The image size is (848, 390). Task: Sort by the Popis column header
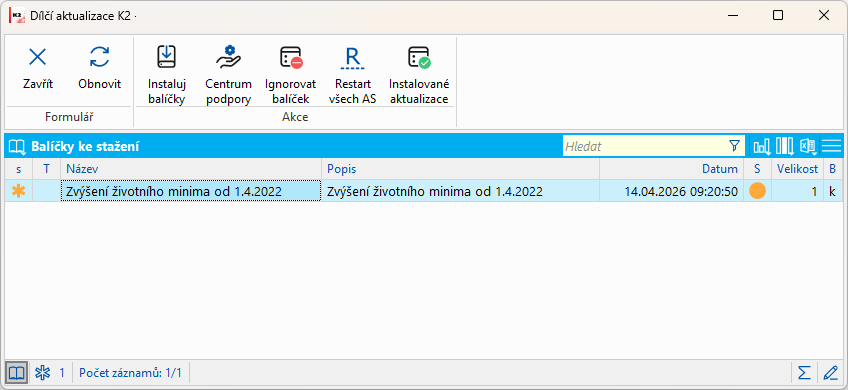(460, 169)
